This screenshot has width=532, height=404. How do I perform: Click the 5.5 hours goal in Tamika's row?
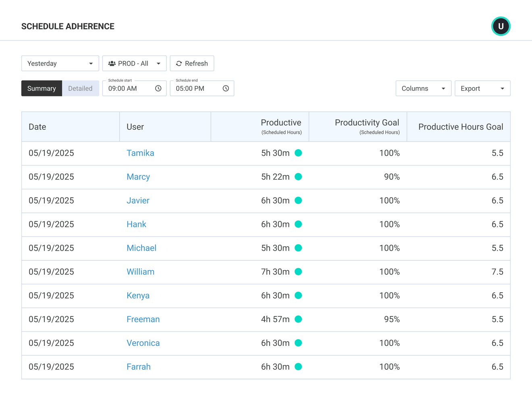coord(497,153)
